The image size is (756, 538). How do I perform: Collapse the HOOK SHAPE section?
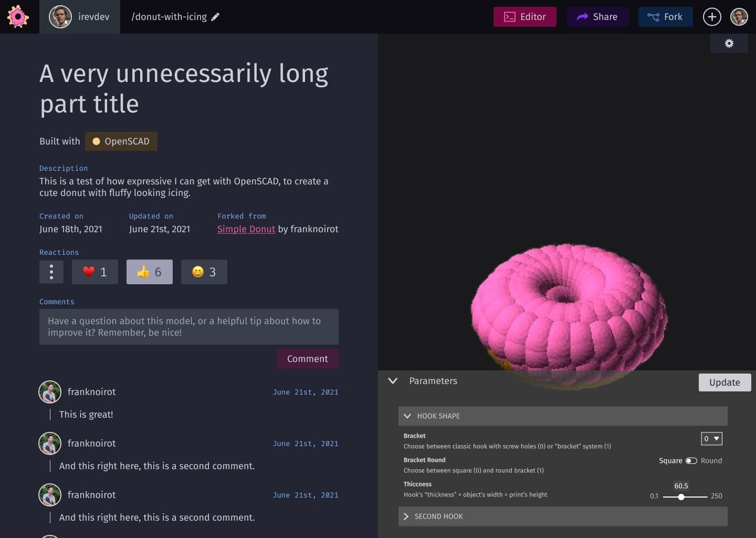coord(408,416)
